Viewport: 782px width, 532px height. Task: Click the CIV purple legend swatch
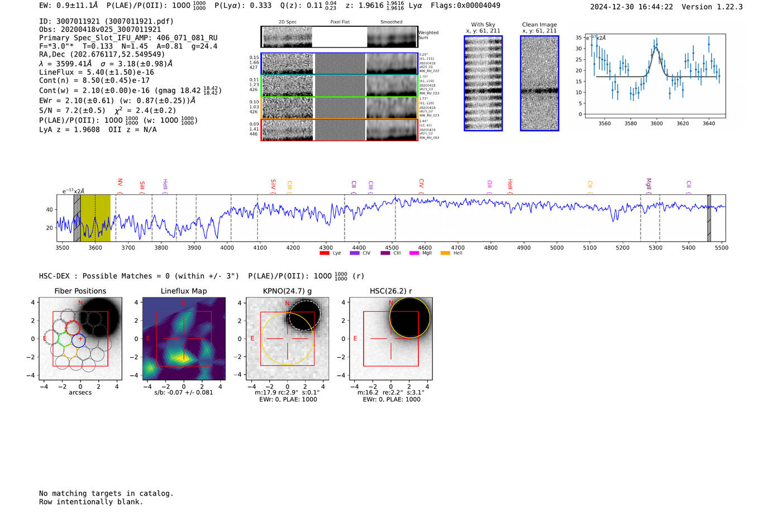click(354, 253)
